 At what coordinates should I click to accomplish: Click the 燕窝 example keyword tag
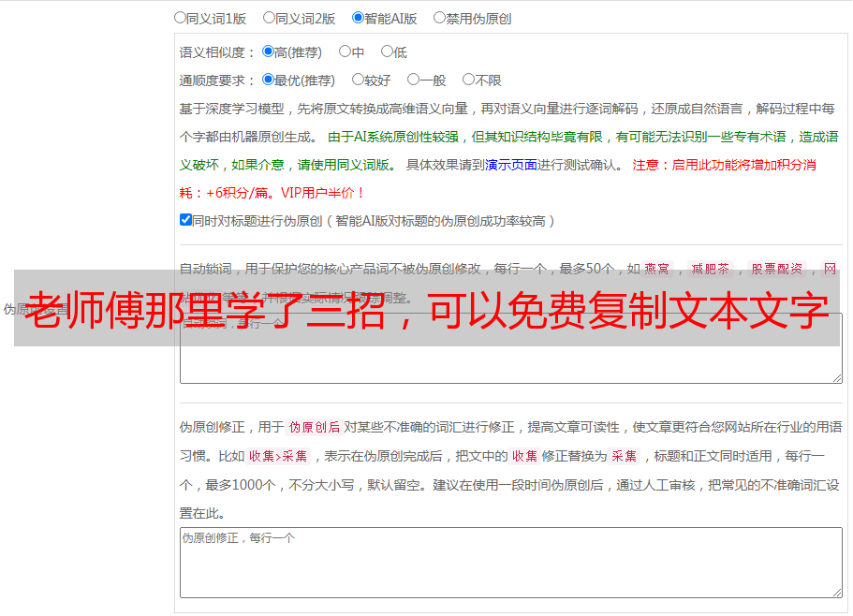(656, 269)
